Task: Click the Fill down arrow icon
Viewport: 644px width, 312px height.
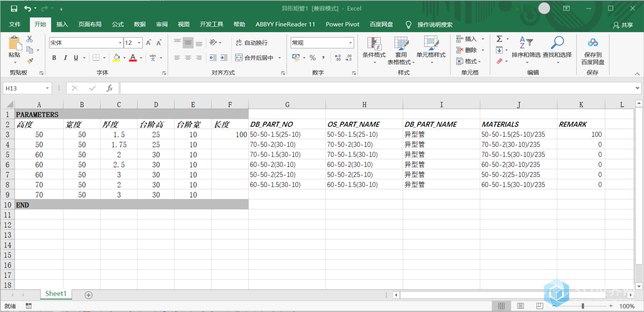Action: click(499, 50)
